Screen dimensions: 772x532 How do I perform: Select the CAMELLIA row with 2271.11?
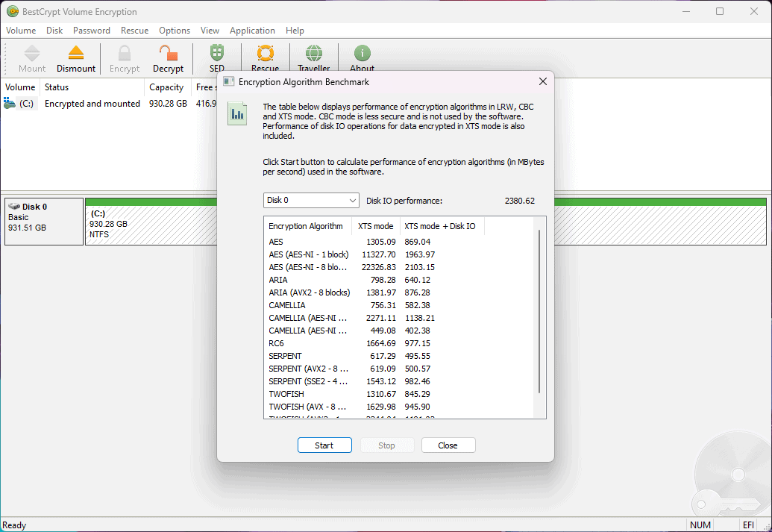[x=399, y=318]
